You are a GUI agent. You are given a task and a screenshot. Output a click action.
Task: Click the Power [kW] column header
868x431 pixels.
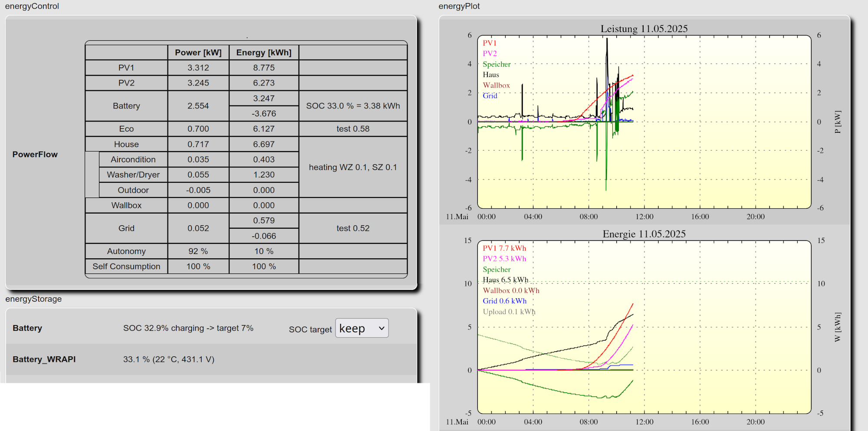click(x=198, y=53)
